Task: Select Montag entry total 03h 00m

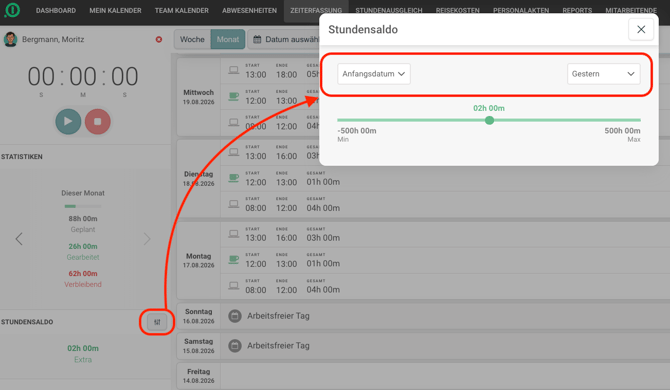Action: point(323,238)
